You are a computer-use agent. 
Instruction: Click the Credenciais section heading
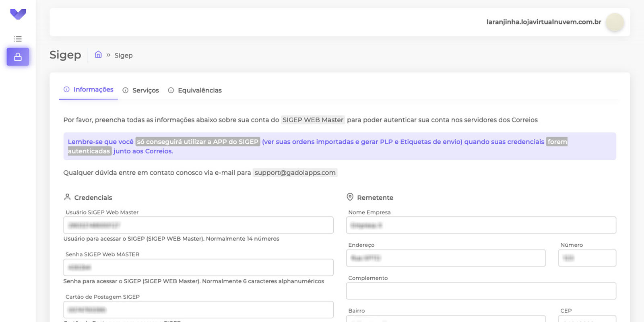click(93, 198)
